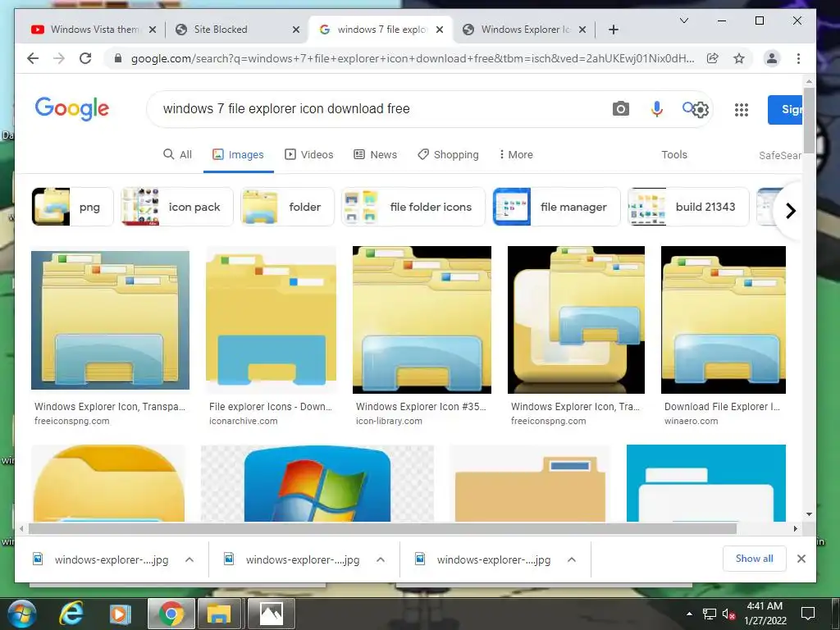Click the horizontal scrollbar right arrow
The image size is (840, 630).
[x=796, y=529]
